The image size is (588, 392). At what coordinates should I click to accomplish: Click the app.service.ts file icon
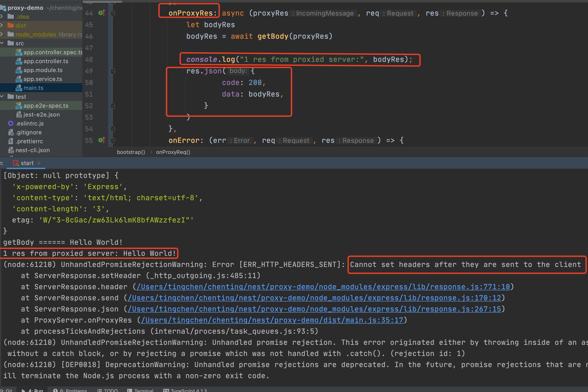click(19, 79)
